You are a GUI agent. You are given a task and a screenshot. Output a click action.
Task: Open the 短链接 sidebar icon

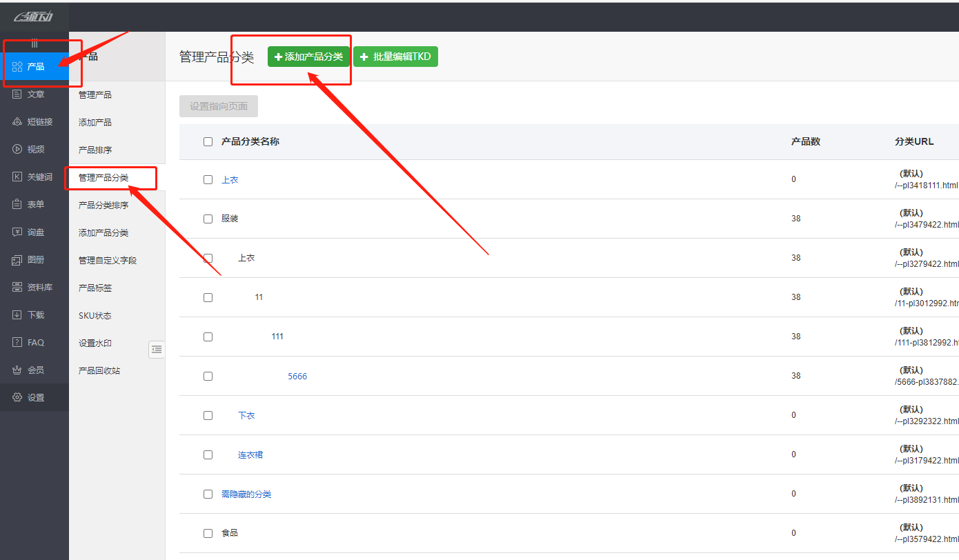pyautogui.click(x=18, y=122)
